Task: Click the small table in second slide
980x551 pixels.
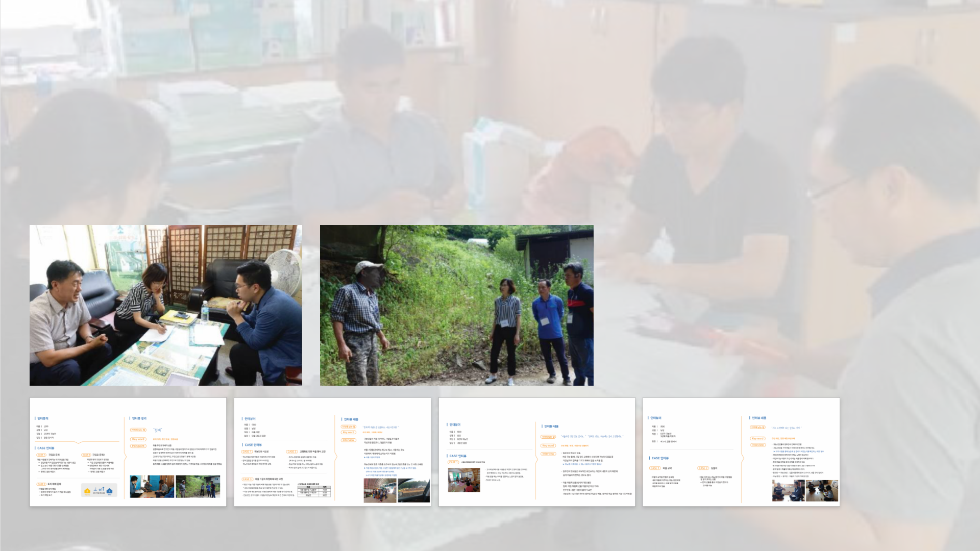Action: pyautogui.click(x=314, y=490)
